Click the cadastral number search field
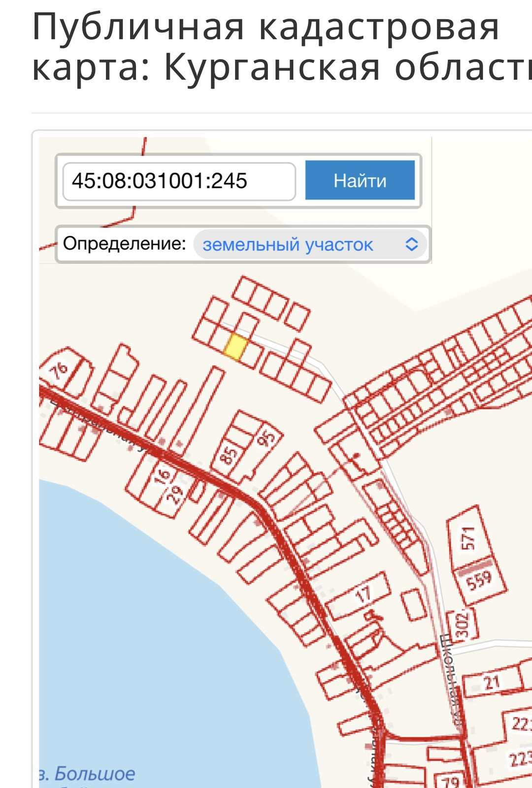Image resolution: width=532 pixels, height=788 pixels. pyautogui.click(x=179, y=181)
